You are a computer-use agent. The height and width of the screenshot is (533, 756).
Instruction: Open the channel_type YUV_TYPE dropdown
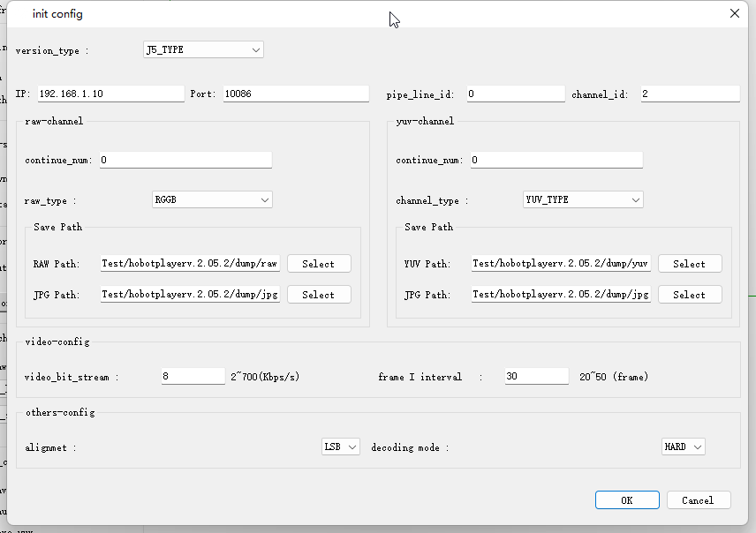pyautogui.click(x=583, y=200)
